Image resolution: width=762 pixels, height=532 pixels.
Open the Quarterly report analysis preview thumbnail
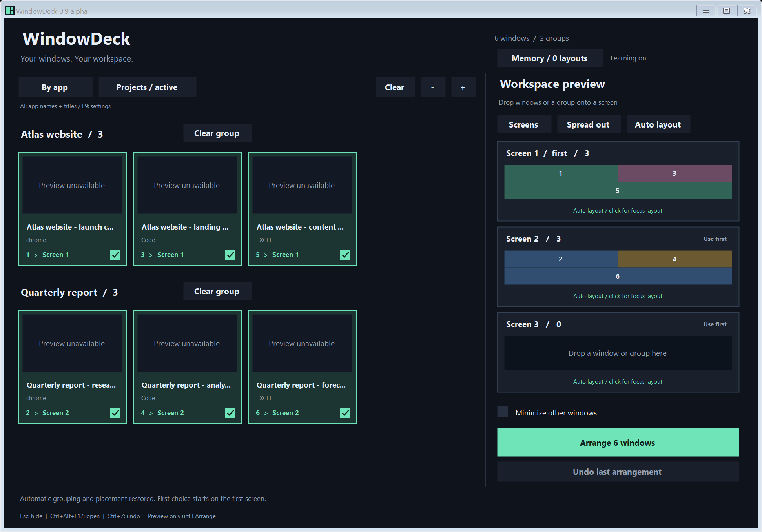187,343
